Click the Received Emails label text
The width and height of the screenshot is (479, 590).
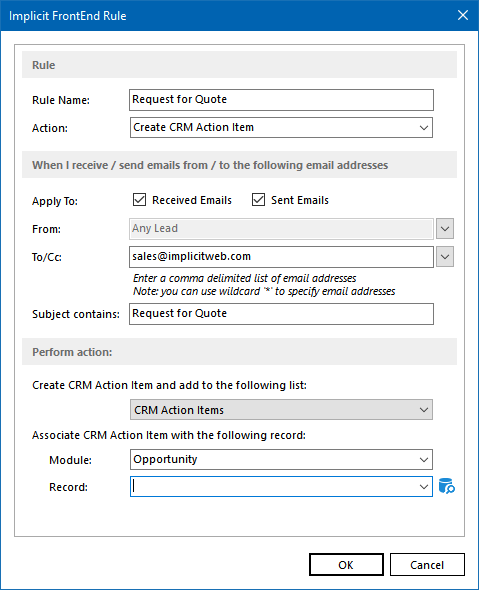[x=192, y=200]
